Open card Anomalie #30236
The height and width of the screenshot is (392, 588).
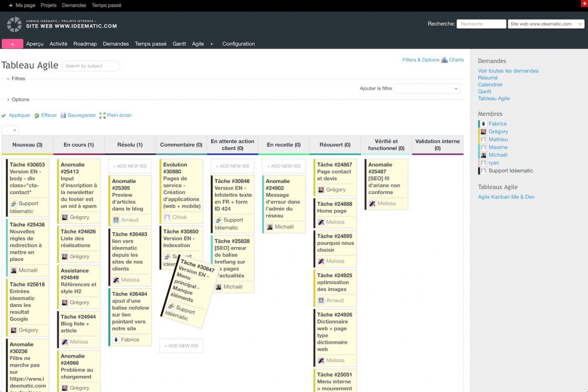(28, 366)
